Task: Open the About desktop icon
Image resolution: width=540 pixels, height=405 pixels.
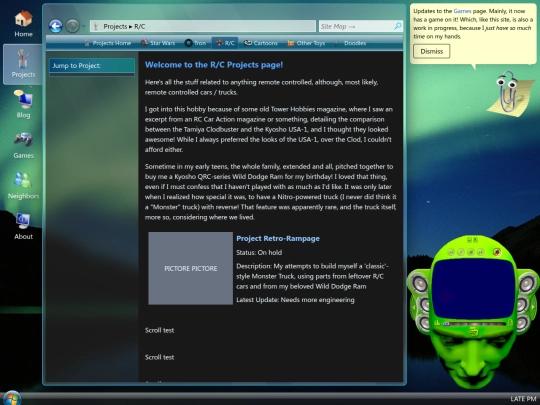Action: [23, 226]
